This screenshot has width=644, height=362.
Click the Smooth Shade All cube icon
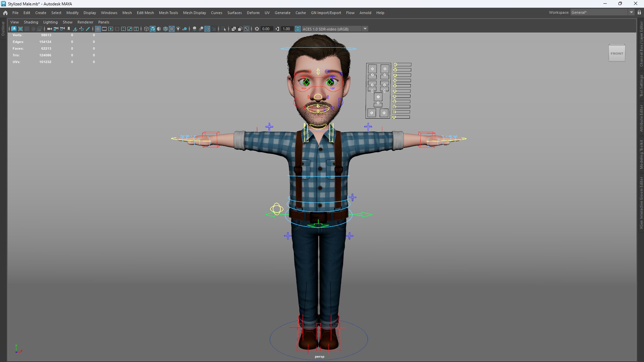(153, 29)
